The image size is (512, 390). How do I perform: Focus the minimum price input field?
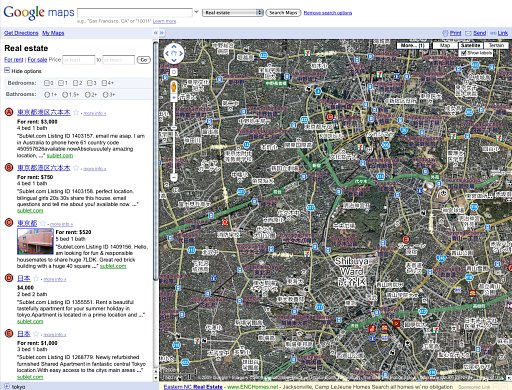click(79, 60)
